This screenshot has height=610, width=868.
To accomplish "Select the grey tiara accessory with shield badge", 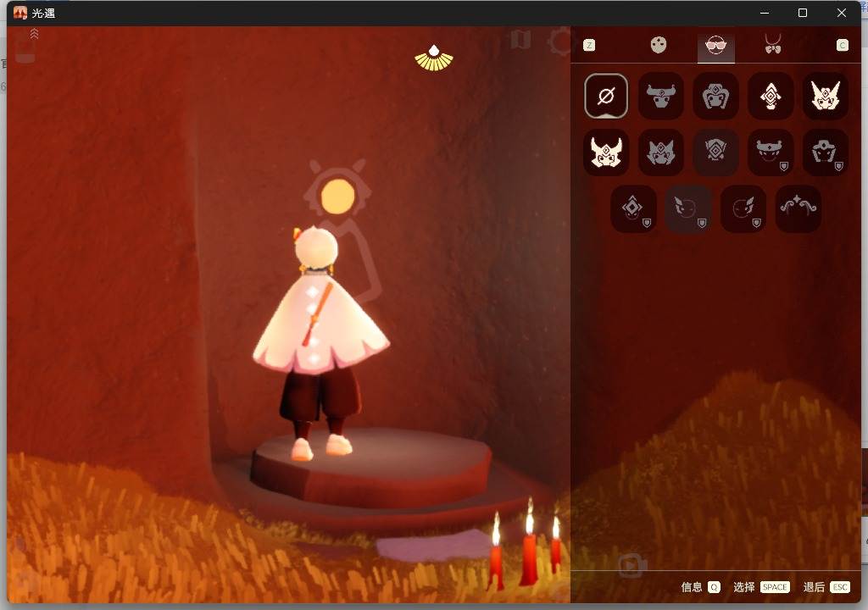I will (x=826, y=152).
